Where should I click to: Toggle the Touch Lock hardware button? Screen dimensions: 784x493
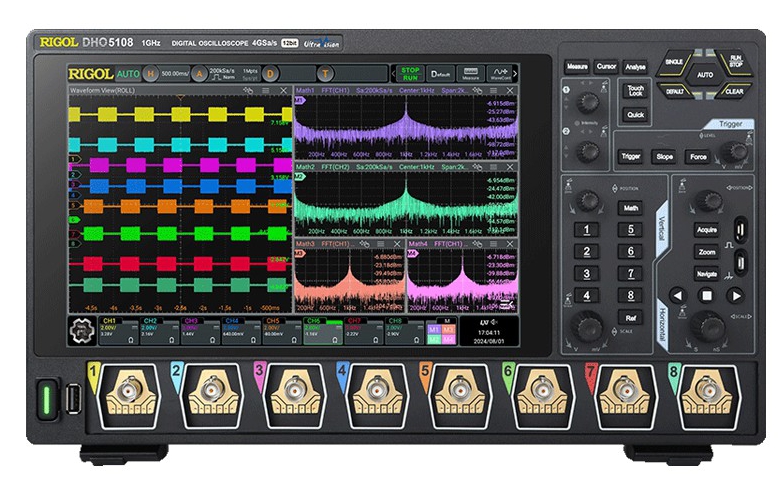click(x=636, y=90)
